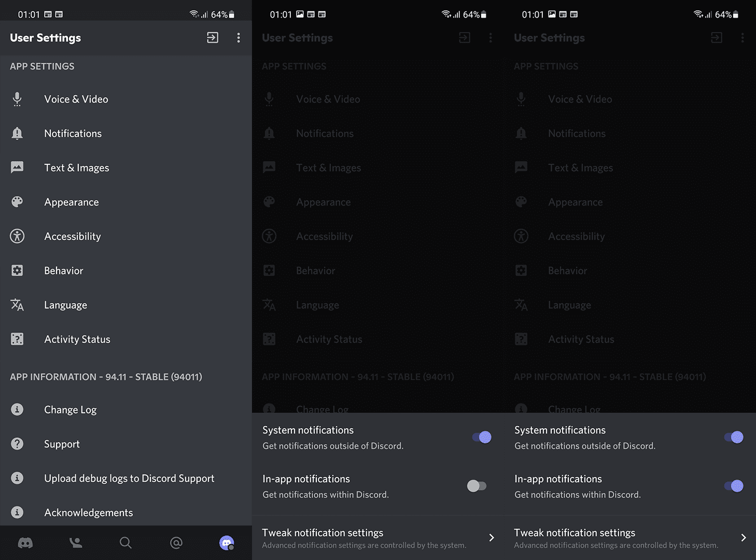Click the Text & Images picture icon
This screenshot has width=756, height=560.
[x=17, y=167]
